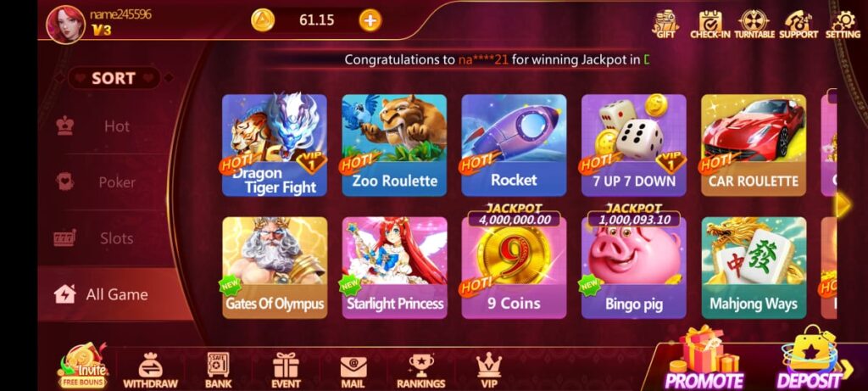Viewport: 868px width, 391px height.
Task: Launch the Bingo pig jackpot game
Action: 634,267
